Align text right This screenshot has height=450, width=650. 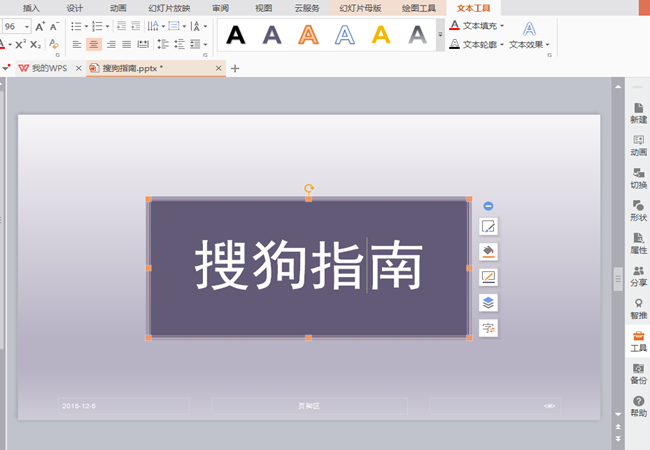tap(111, 44)
